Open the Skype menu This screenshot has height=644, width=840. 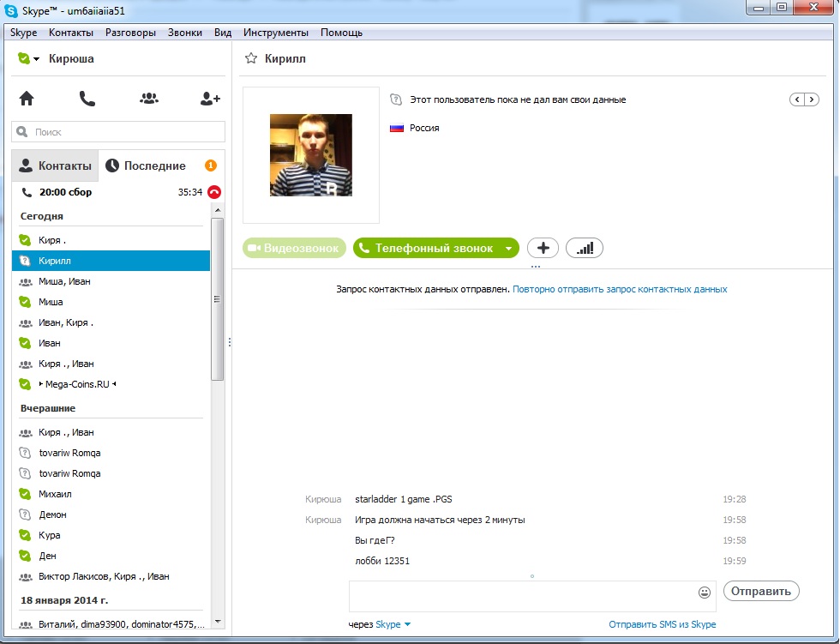coord(24,33)
